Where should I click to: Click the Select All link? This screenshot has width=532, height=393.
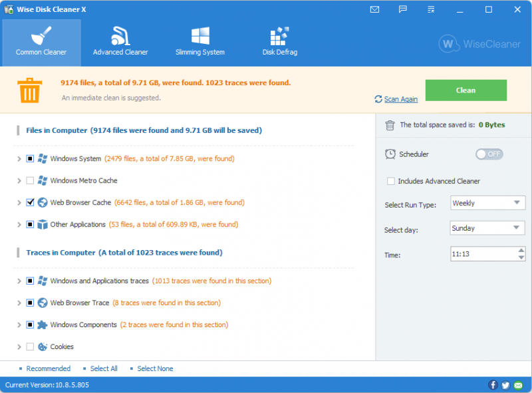coord(104,368)
